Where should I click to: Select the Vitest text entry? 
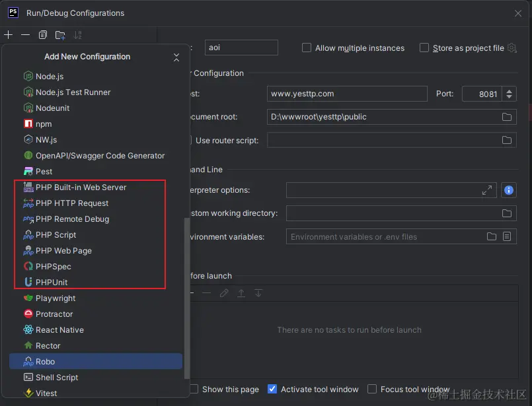(x=46, y=393)
